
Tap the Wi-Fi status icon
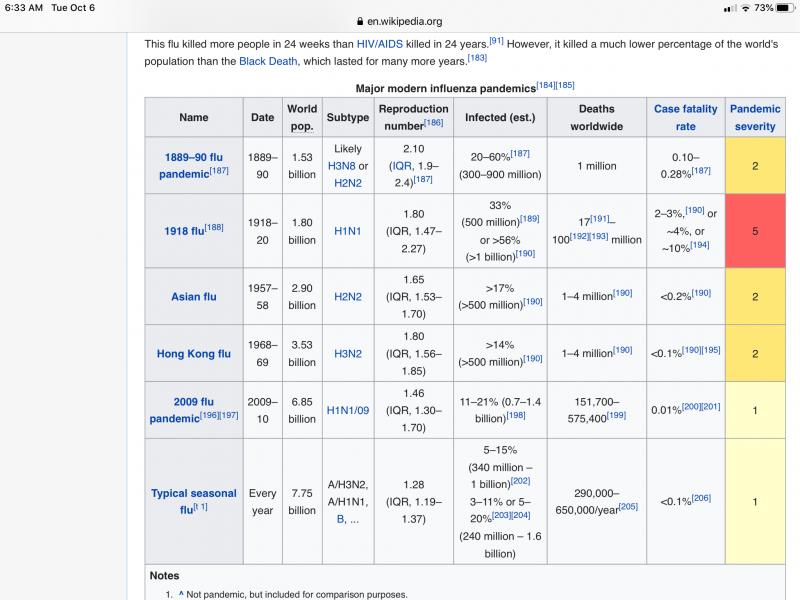click(x=745, y=8)
